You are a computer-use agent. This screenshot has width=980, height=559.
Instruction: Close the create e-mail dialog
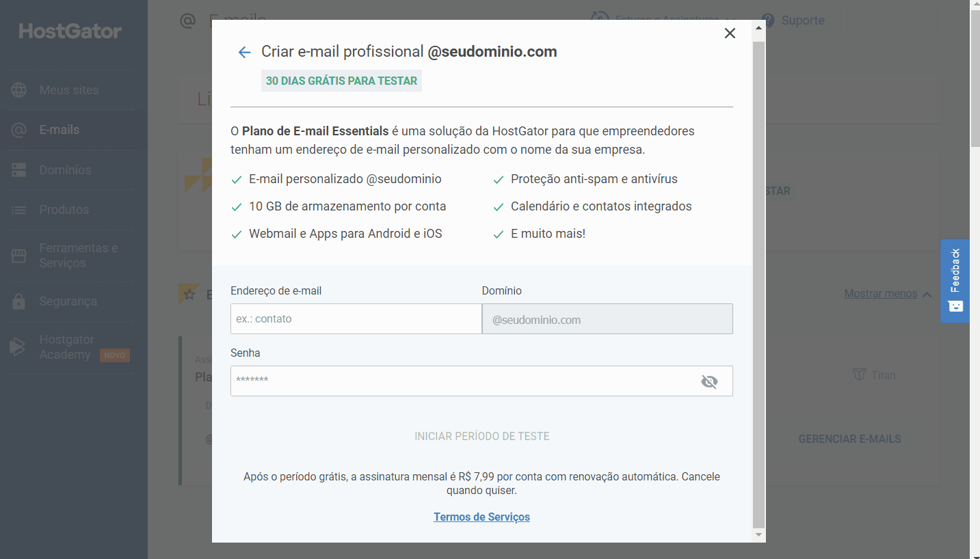[x=730, y=33]
